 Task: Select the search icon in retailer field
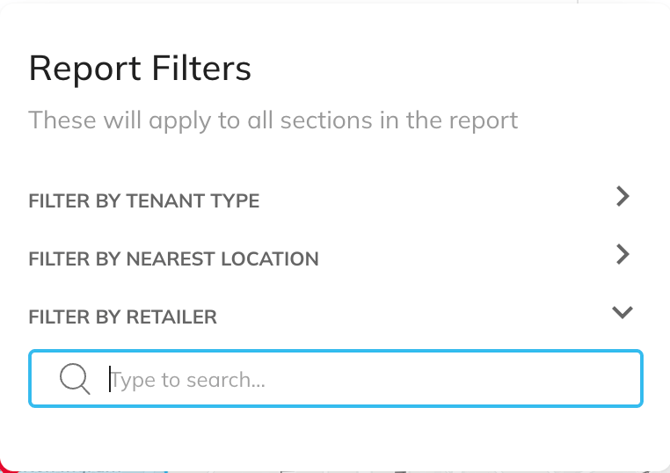click(x=74, y=379)
